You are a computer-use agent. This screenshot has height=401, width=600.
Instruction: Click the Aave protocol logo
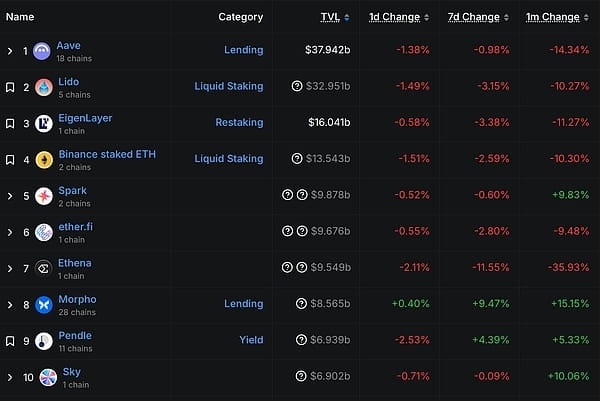[x=42, y=51]
